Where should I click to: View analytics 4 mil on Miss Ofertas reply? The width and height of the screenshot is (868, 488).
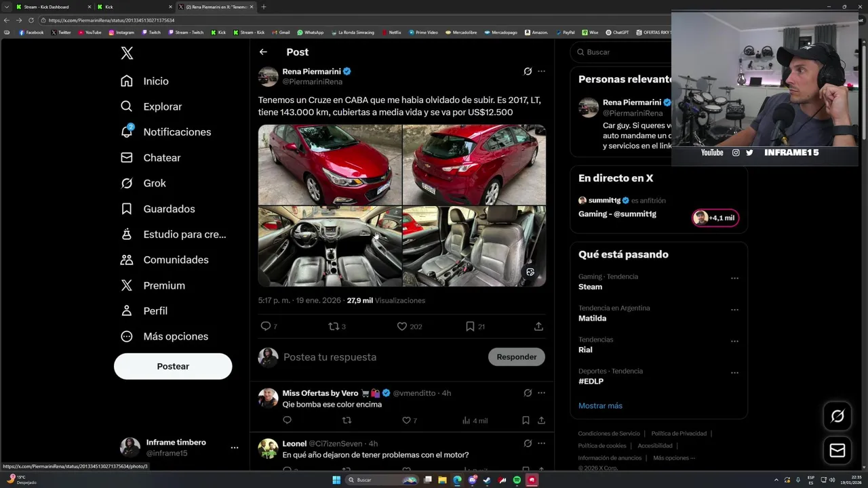tap(475, 421)
